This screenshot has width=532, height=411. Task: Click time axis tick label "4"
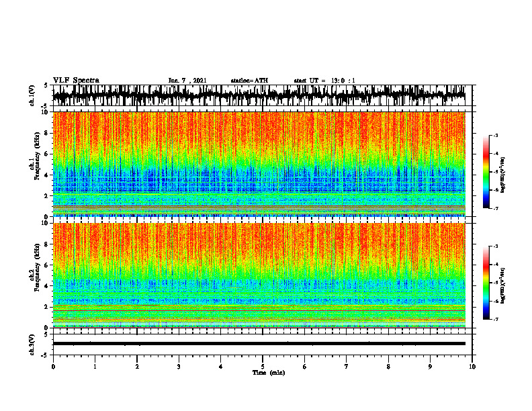tap(221, 367)
